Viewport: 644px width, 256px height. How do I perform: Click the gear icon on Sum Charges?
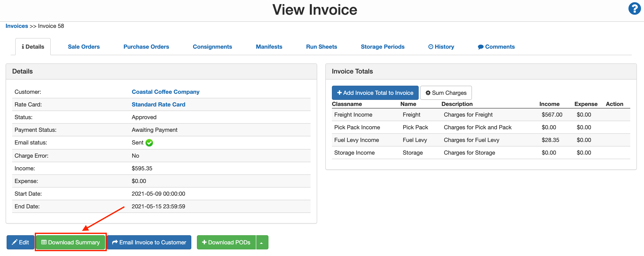pos(428,93)
